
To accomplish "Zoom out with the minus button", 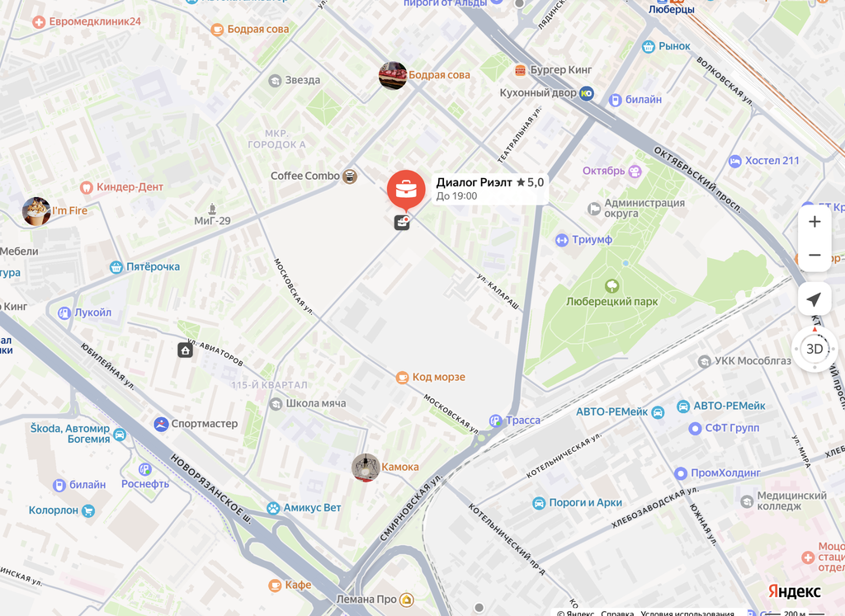I will (x=814, y=255).
